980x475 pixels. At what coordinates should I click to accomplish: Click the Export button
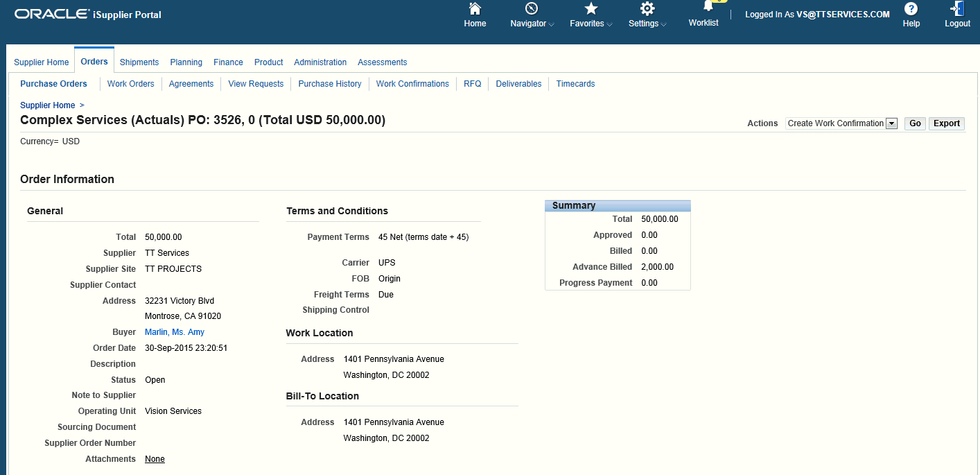point(947,123)
